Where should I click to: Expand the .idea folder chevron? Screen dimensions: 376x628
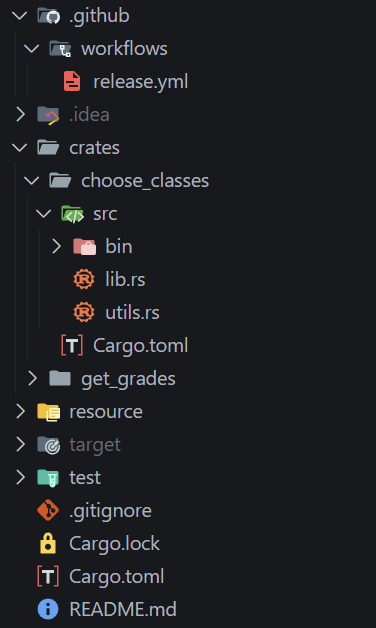click(20, 115)
